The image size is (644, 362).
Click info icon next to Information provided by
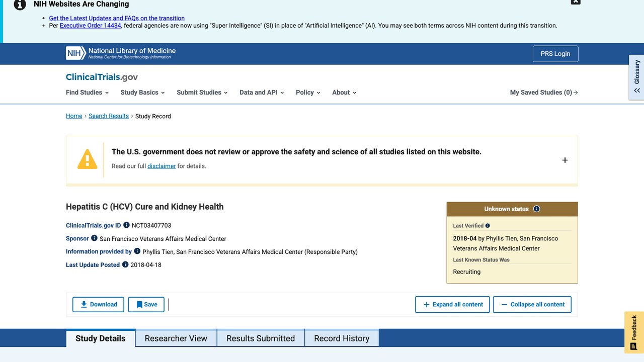coord(137,251)
